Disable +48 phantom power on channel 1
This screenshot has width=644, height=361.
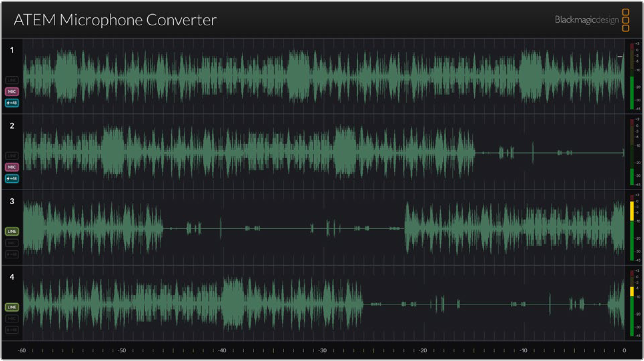point(12,103)
